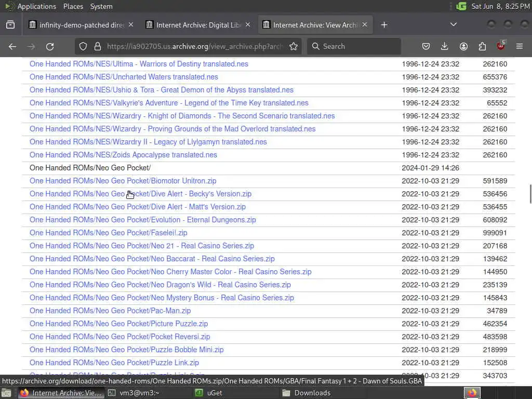The width and height of the screenshot is (532, 399).
Task: Open Wizardry - Proving Grounds link
Action: pyautogui.click(x=172, y=129)
